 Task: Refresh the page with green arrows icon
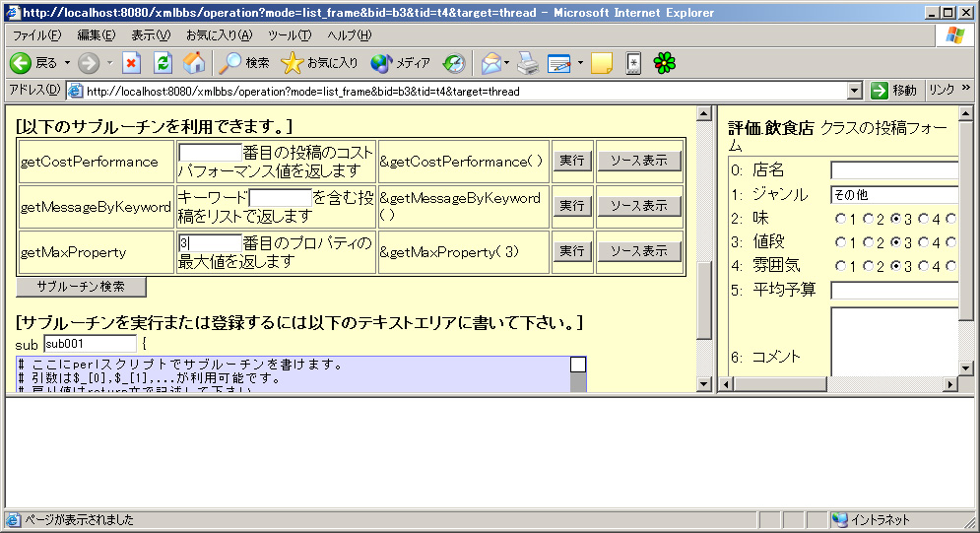point(163,63)
